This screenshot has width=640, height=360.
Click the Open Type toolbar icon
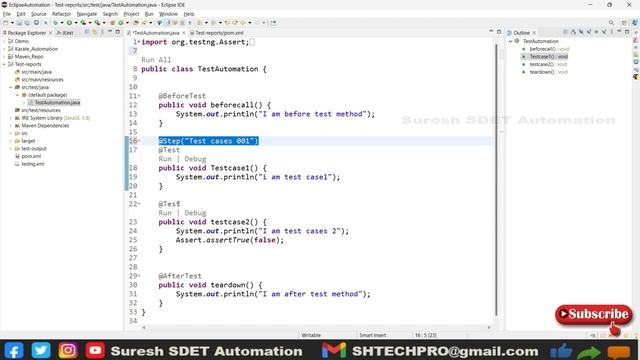pos(136,23)
